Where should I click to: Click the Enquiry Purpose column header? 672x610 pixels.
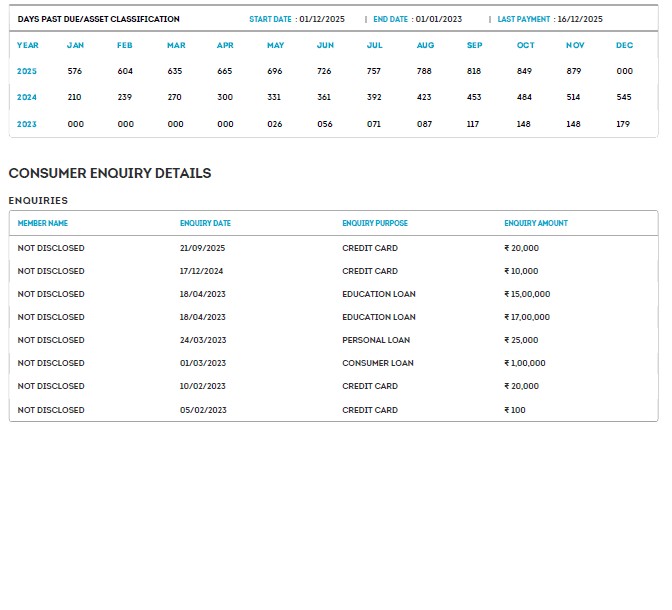[x=375, y=223]
